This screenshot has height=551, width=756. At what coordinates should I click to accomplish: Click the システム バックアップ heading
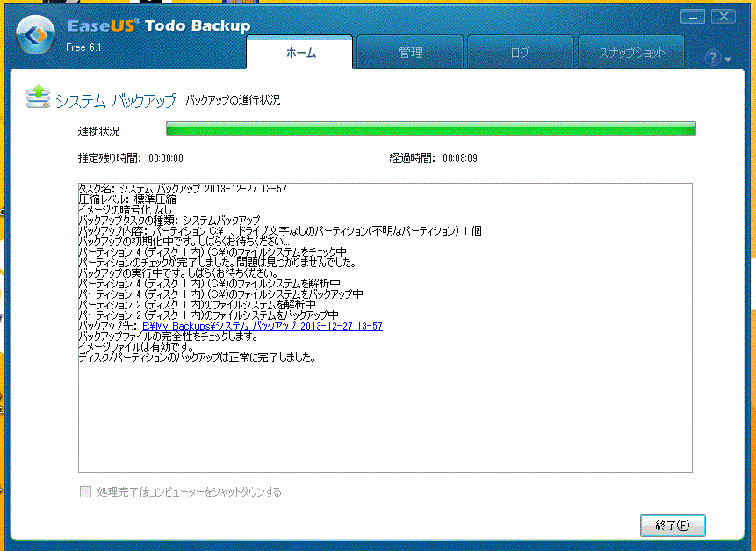pos(116,100)
